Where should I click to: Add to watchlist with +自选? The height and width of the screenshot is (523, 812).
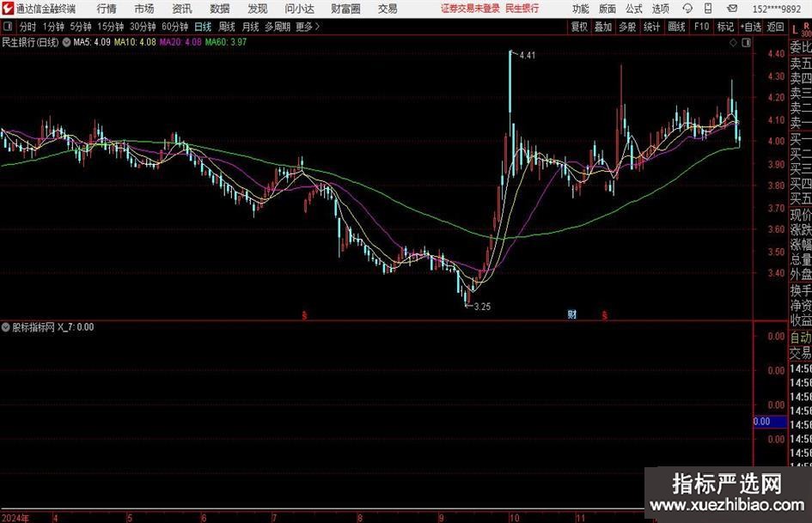(750, 27)
